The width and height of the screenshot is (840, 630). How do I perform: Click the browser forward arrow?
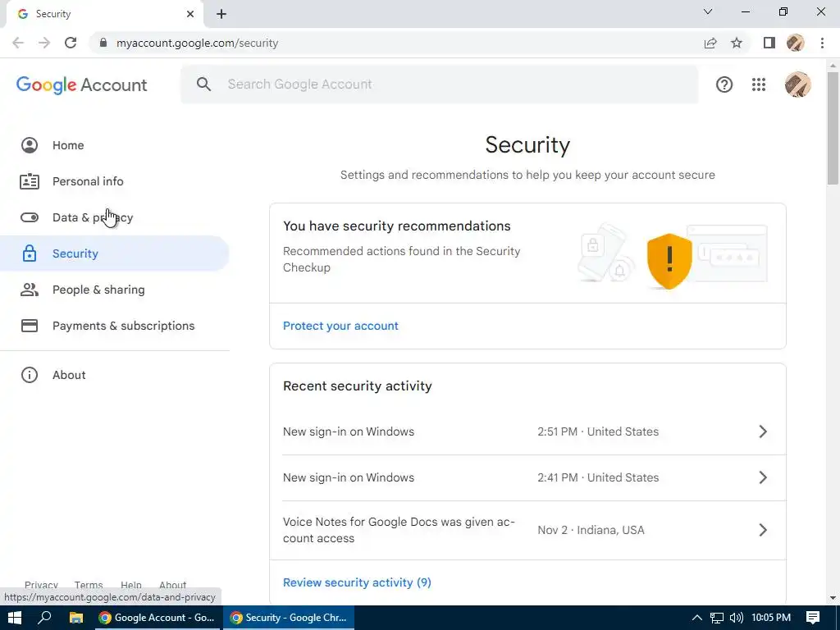click(44, 43)
